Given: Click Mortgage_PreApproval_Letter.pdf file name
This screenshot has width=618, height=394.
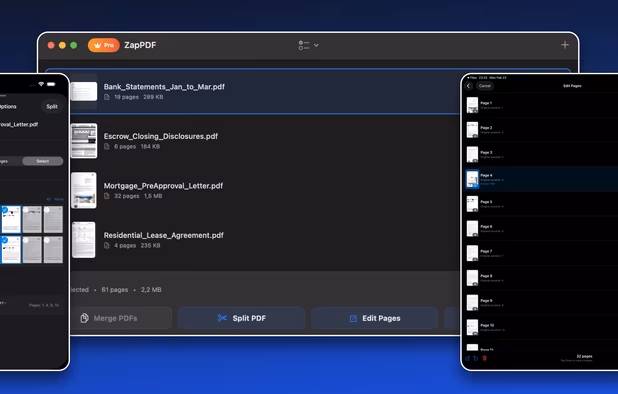Looking at the screenshot, I should point(163,186).
